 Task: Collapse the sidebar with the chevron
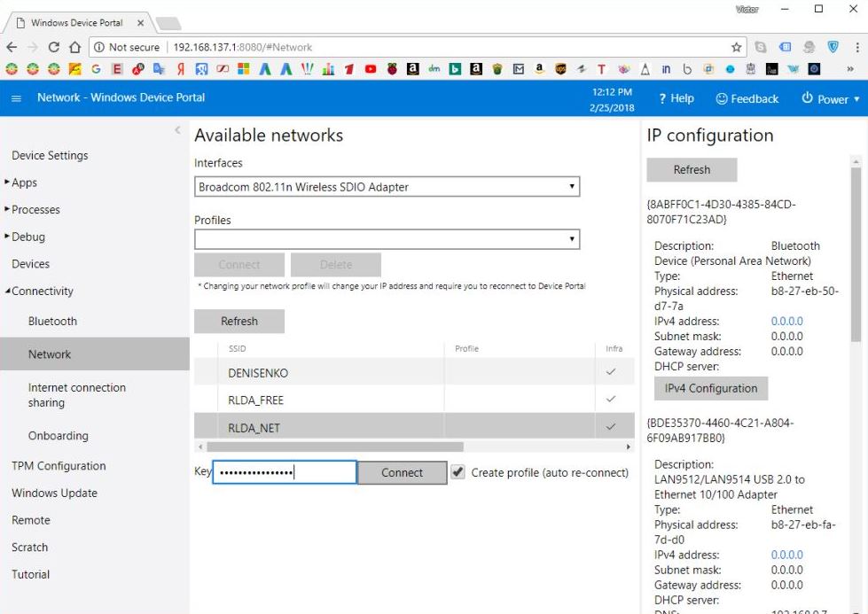177,130
